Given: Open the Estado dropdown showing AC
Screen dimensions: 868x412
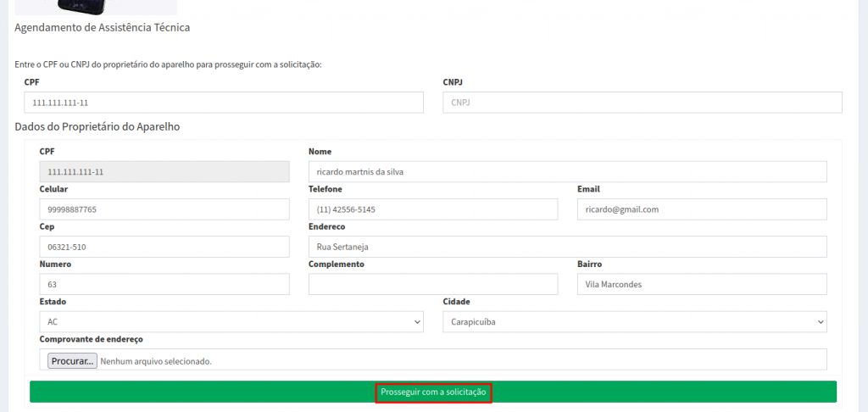Looking at the screenshot, I should pos(231,322).
